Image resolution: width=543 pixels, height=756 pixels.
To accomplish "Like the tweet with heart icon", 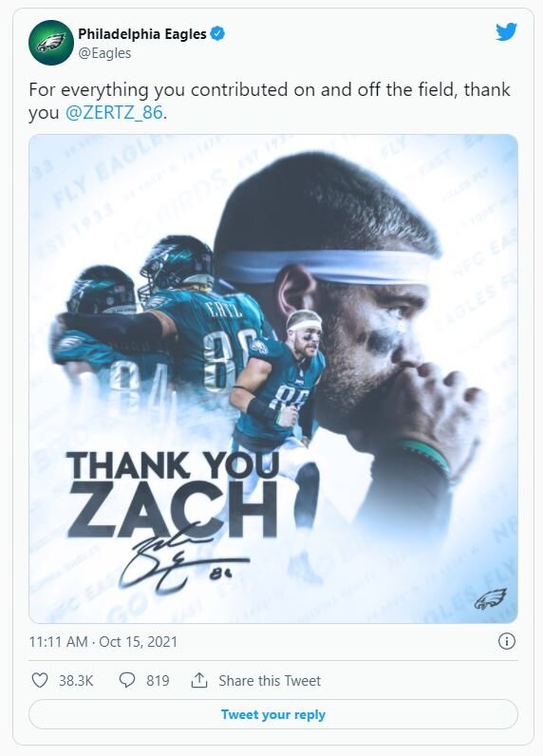I will (x=40, y=680).
